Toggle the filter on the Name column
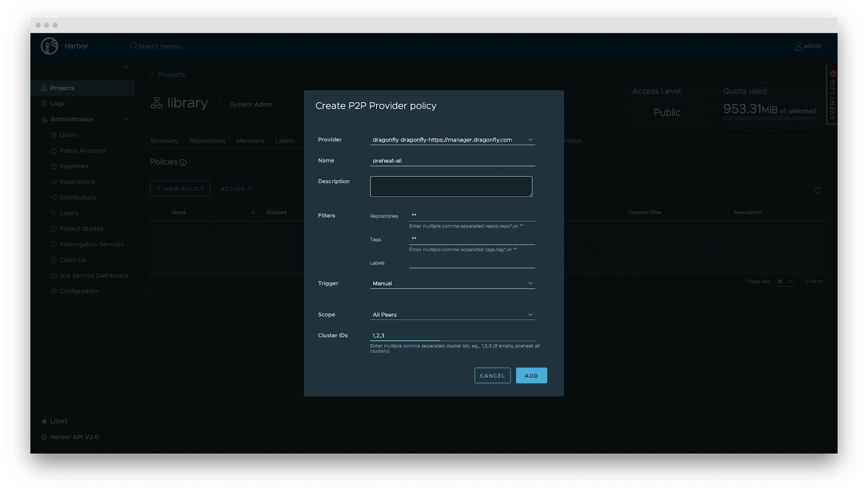Screen dimensions: 868x497 (253, 212)
